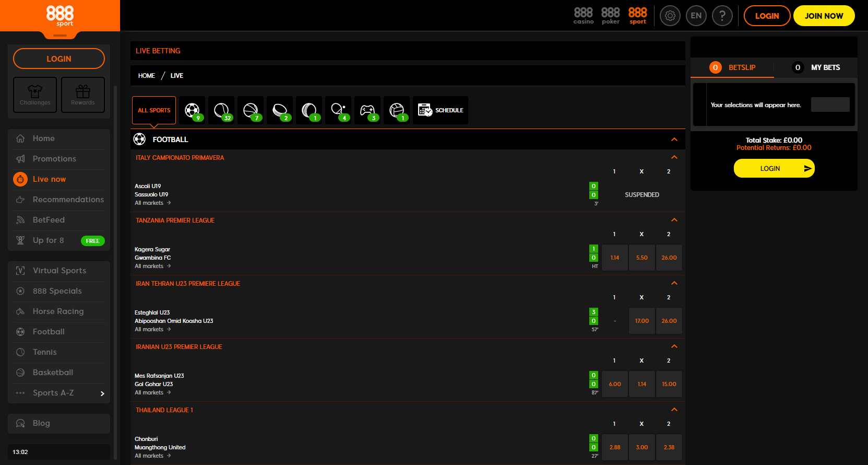Bet Kagera Sugar win at 1.14
868x465 pixels.
pyautogui.click(x=615, y=258)
